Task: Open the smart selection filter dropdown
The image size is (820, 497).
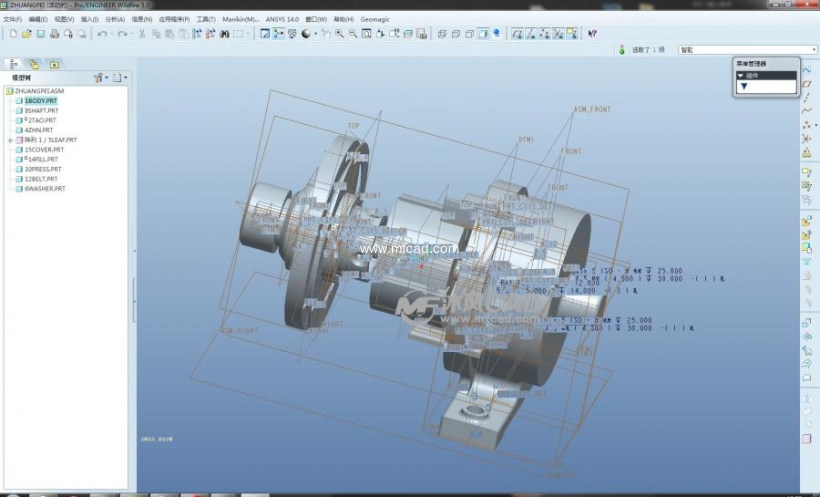Action: click(812, 49)
